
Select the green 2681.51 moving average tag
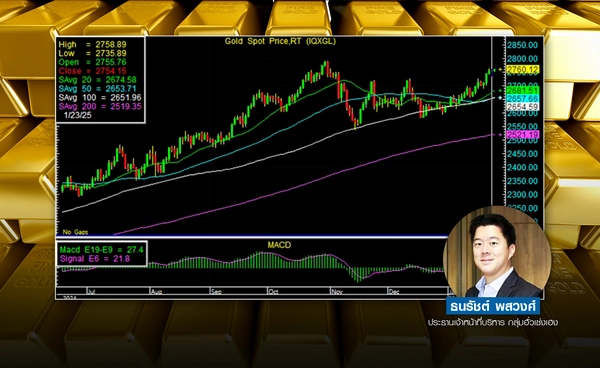tap(523, 91)
